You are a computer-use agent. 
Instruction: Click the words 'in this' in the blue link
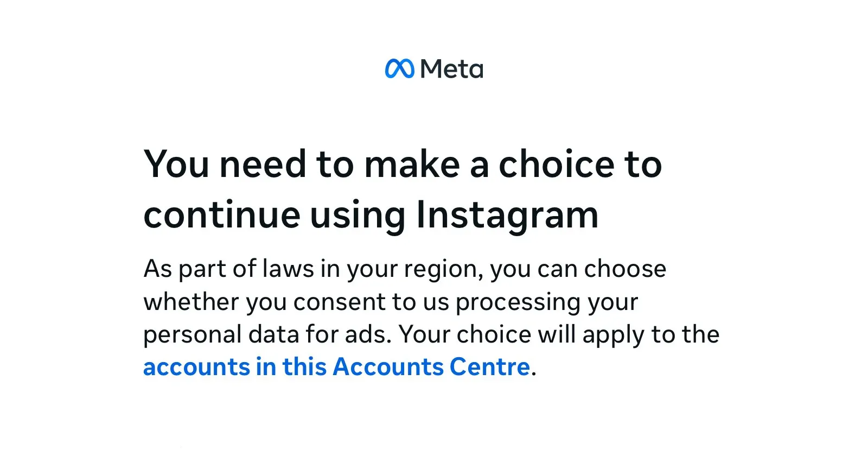[x=291, y=367]
